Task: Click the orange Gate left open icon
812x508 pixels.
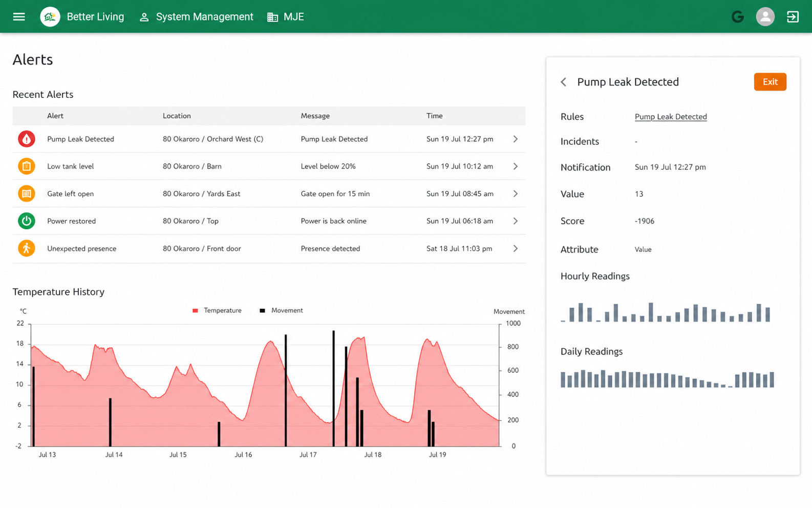Action: 27,194
